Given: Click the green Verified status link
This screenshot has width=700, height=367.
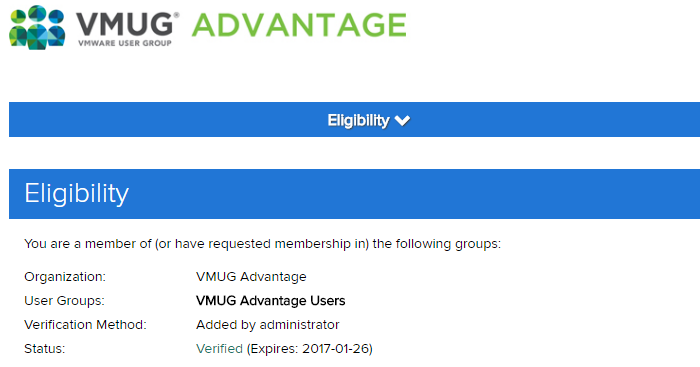Looking at the screenshot, I should click(219, 349).
